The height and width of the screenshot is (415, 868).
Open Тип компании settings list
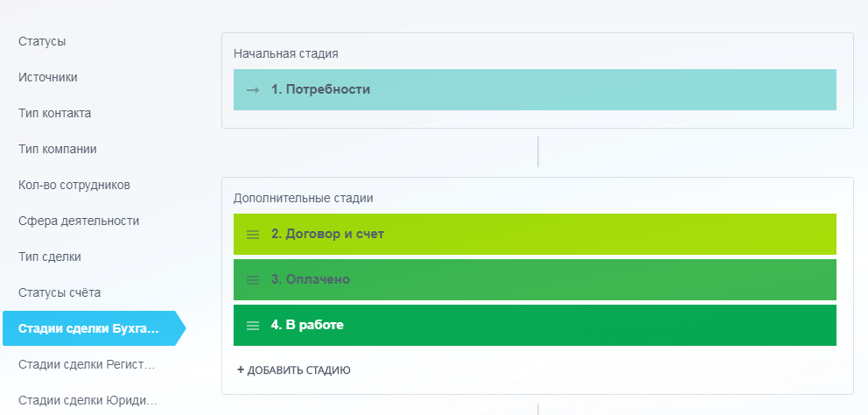coord(58,149)
